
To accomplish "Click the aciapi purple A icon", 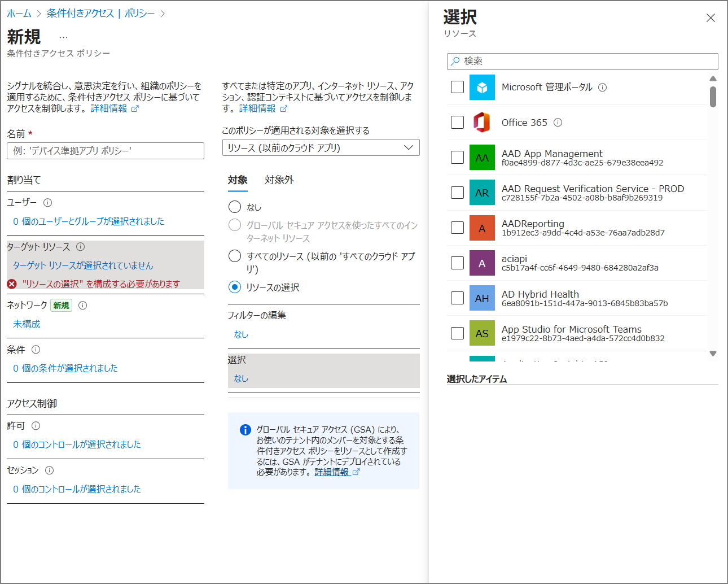I will (x=482, y=263).
